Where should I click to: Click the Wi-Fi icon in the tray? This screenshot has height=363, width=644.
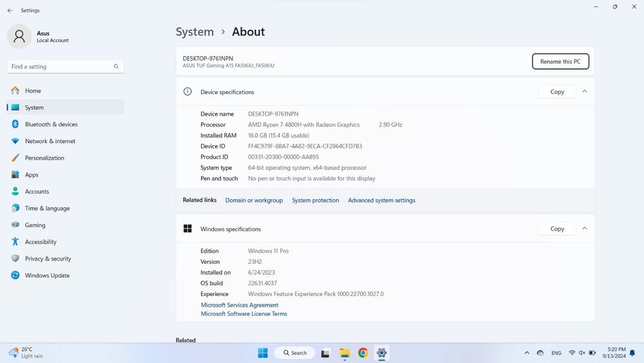point(572,353)
